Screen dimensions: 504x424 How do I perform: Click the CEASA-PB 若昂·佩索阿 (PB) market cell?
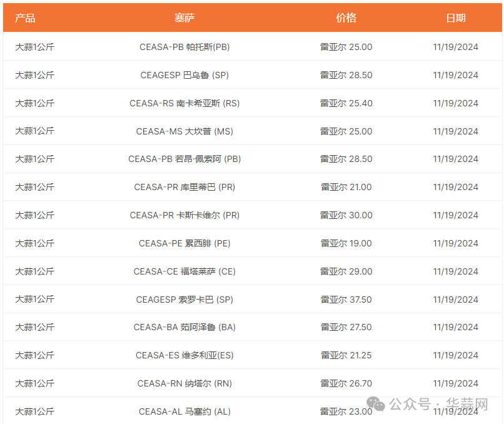coord(184,159)
